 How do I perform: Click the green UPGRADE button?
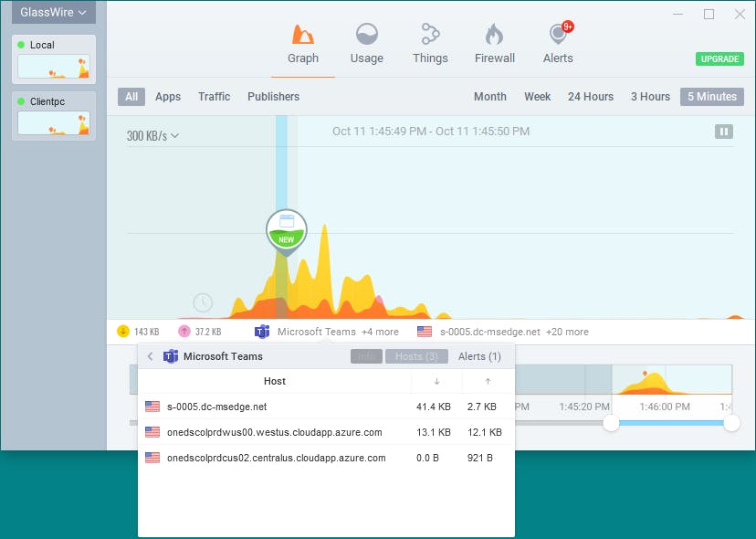coord(719,58)
